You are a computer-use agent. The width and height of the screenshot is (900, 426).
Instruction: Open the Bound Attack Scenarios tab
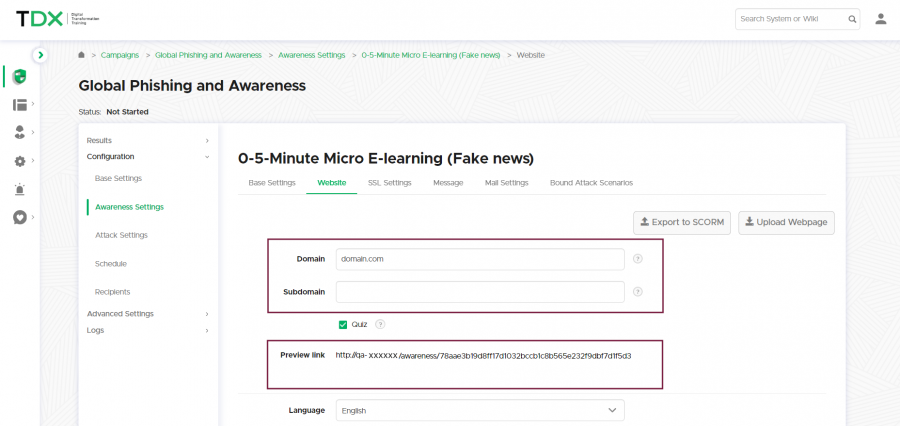pos(590,183)
